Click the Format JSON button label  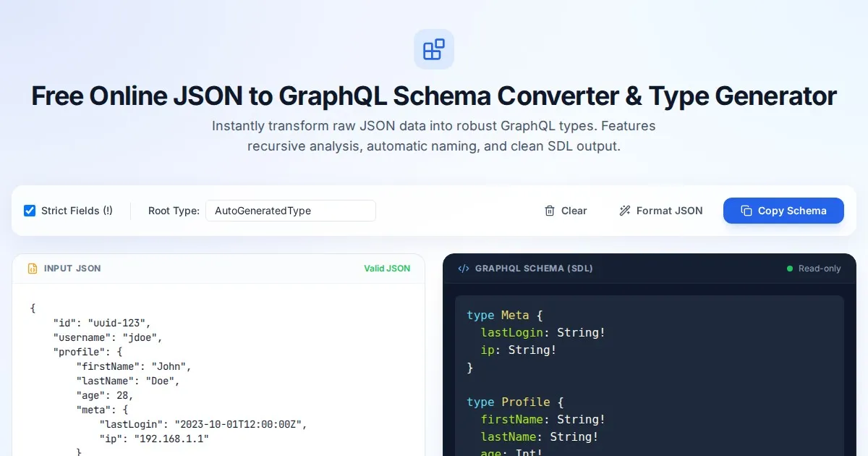[x=669, y=211]
